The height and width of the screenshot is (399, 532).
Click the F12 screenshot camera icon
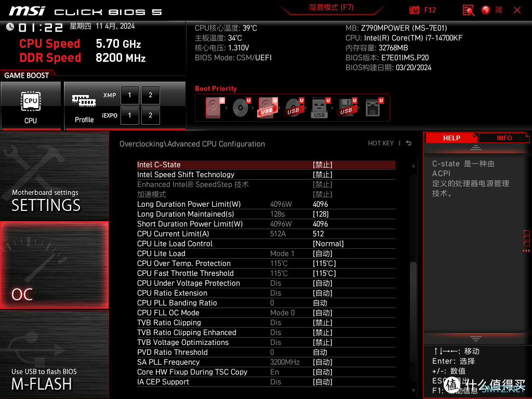[414, 10]
